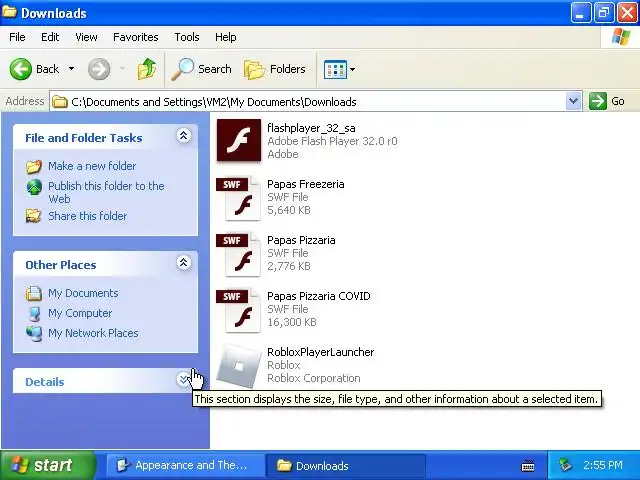Click the folder icon in Address bar
The width and height of the screenshot is (640, 480).
[60, 101]
